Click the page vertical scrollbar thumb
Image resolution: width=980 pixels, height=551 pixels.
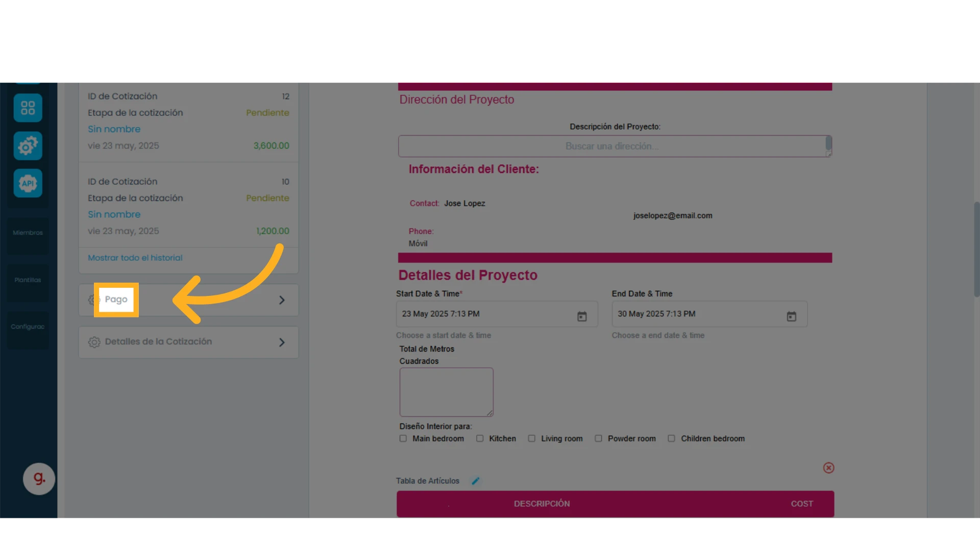tap(976, 249)
